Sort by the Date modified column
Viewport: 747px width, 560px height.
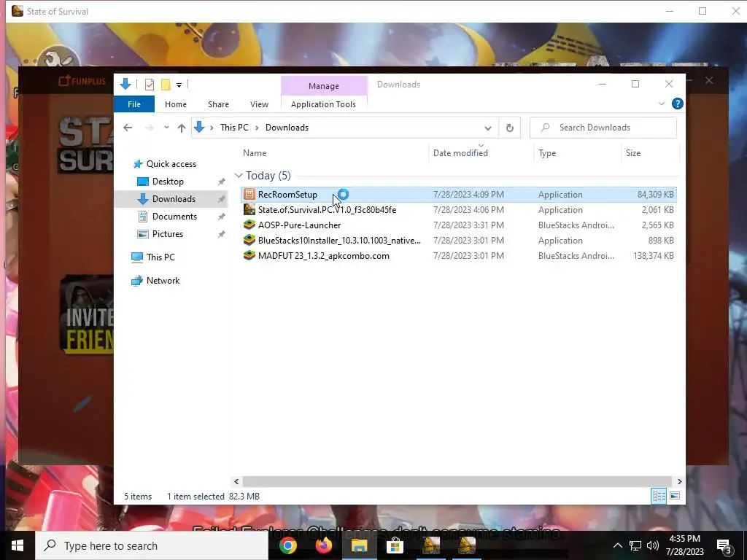click(460, 153)
